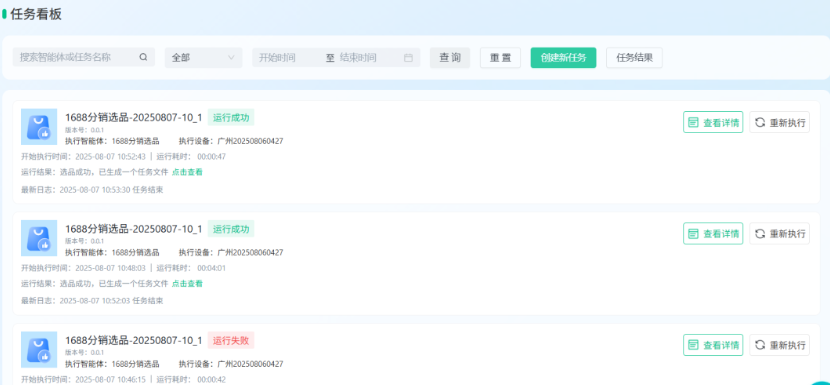Image resolution: width=830 pixels, height=385 pixels.
Task: Click 点击查看 link in the 00:04:01 task
Action: tap(187, 284)
